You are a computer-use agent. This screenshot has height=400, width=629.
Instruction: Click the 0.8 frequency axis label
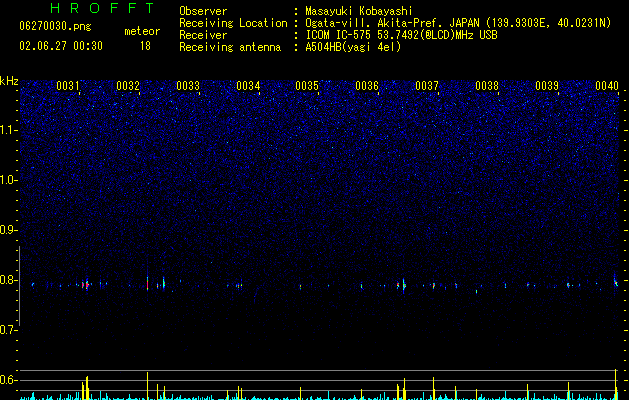(x=9, y=280)
